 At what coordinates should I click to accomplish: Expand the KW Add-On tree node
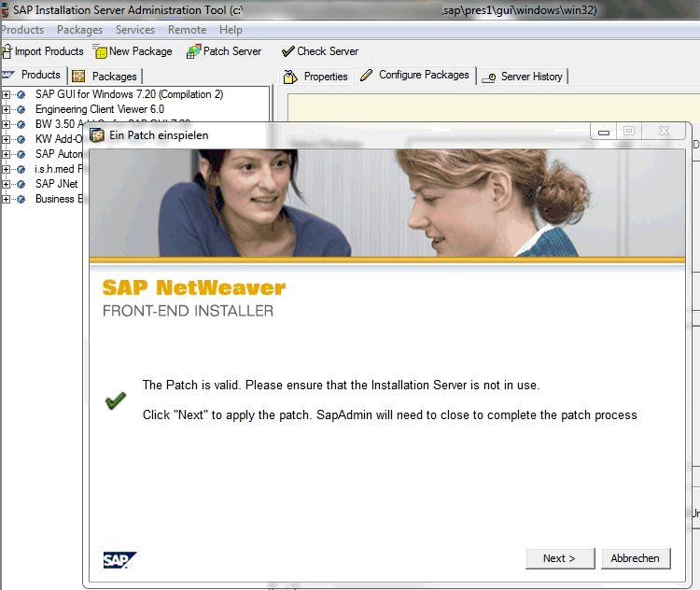click(x=6, y=139)
